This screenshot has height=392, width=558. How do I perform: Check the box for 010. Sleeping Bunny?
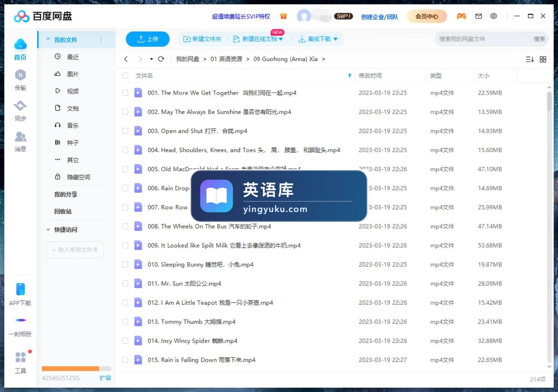tap(125, 264)
